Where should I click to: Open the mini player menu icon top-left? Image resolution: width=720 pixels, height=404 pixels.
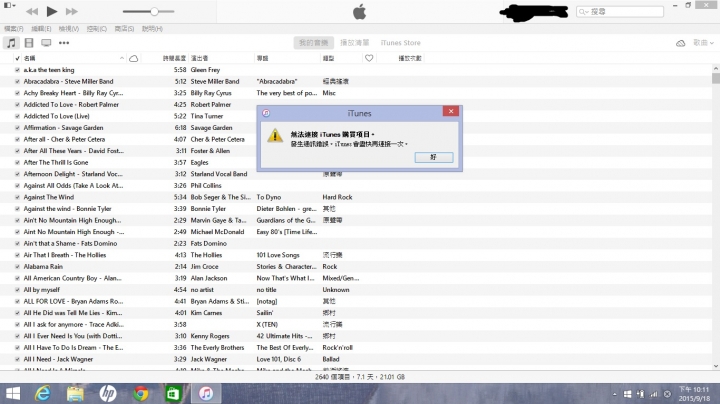tap(10, 5)
